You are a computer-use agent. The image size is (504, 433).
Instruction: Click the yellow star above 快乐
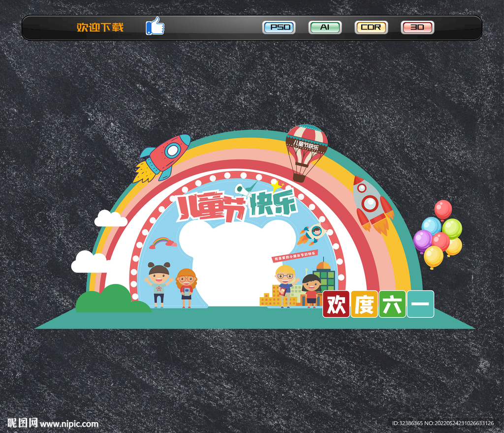[277, 186]
